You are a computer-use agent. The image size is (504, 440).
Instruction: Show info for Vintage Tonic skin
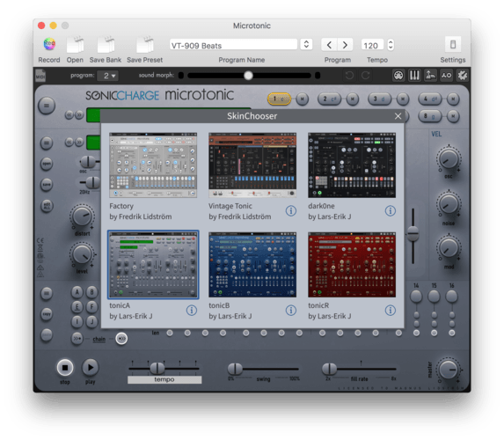tap(291, 211)
